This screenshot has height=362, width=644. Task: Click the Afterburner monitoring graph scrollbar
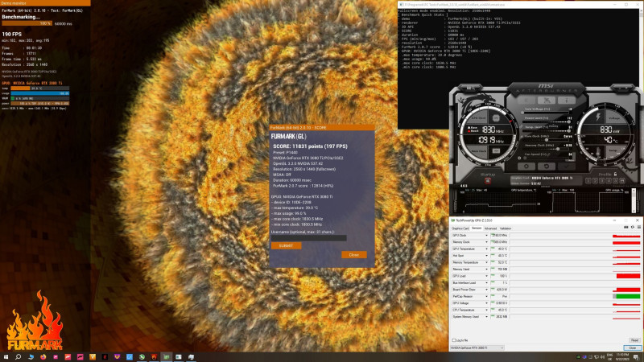[x=634, y=200]
